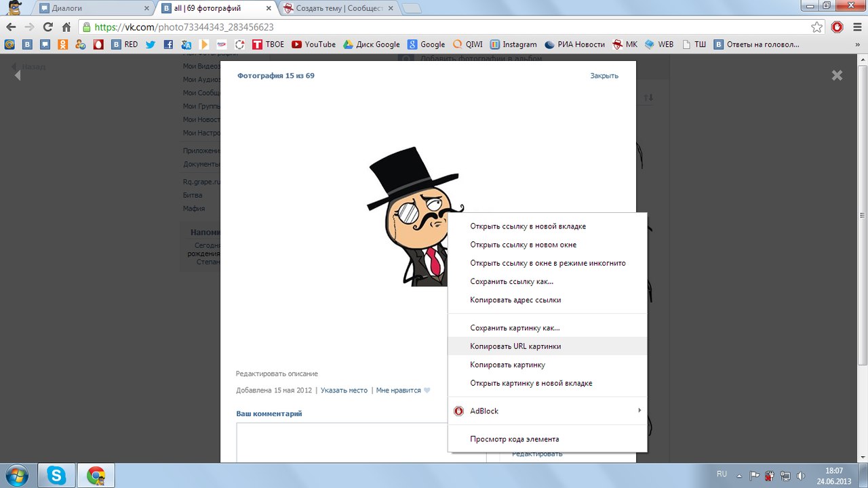
Task: Show hidden system tray icons
Action: tap(739, 475)
